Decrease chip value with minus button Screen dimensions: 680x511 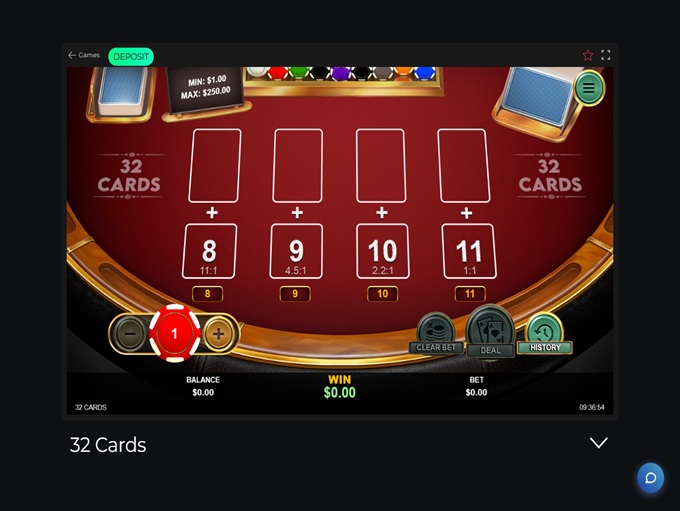click(129, 334)
